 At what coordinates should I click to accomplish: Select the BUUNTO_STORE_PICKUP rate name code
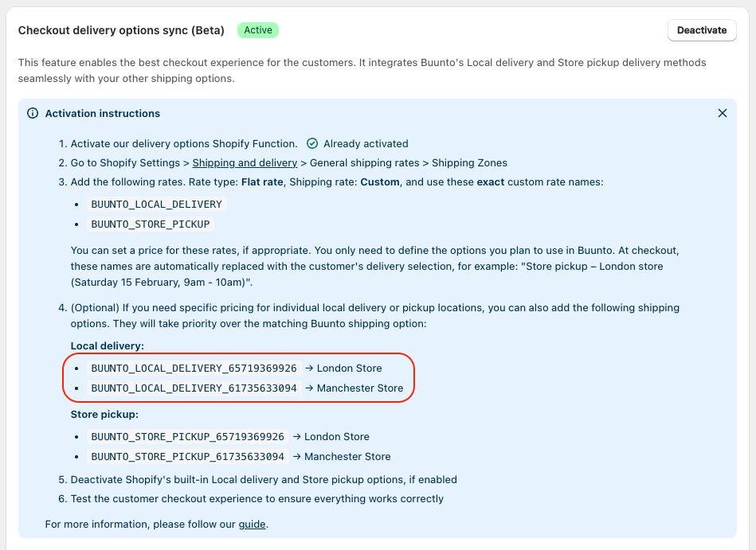point(151,224)
